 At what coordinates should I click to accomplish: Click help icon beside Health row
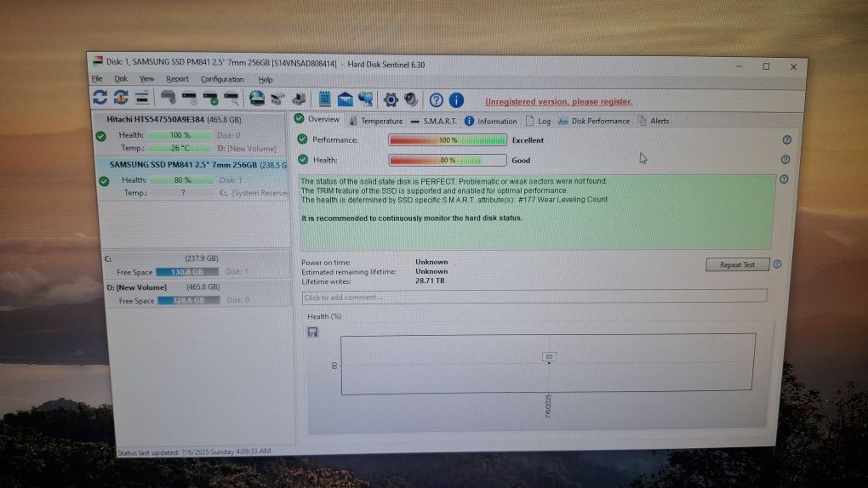click(x=785, y=160)
